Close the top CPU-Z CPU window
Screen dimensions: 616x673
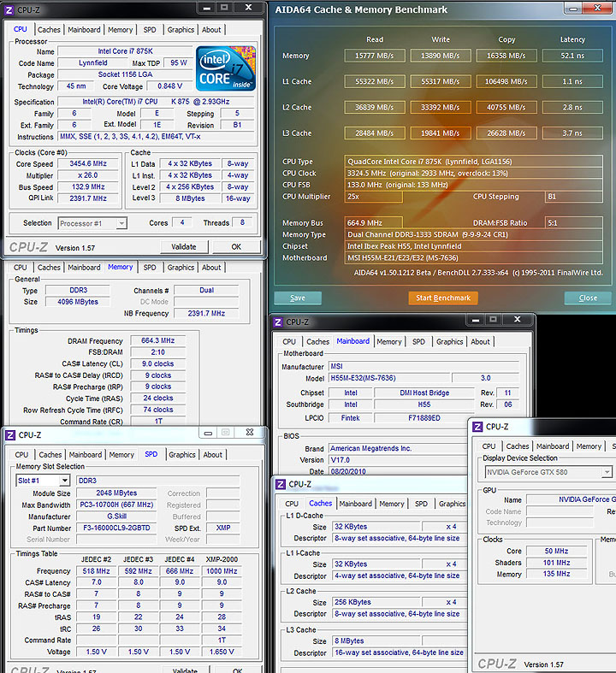coord(248,8)
